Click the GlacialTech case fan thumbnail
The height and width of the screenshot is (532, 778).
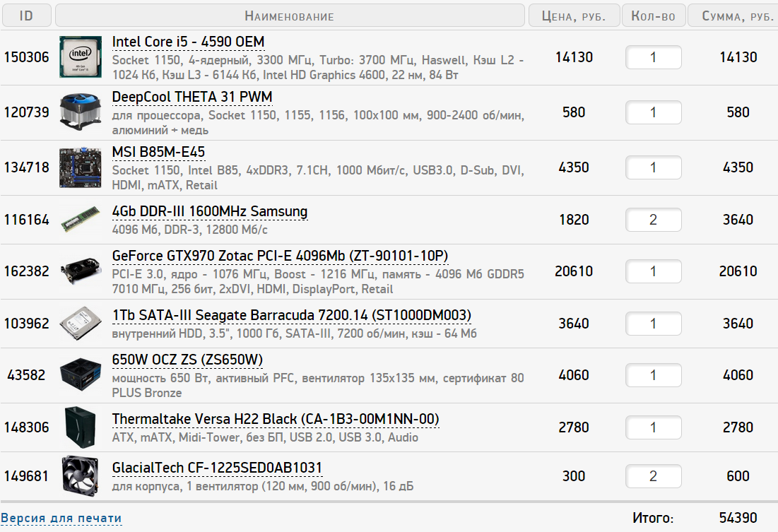pos(81,476)
